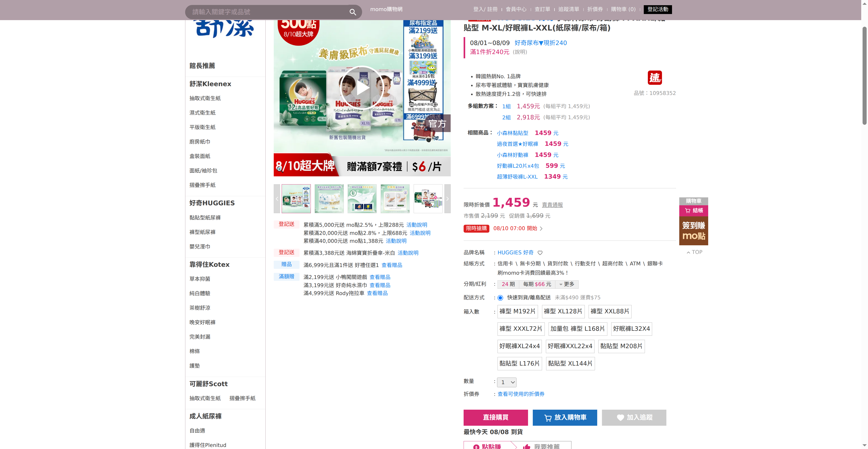Select the 加量包 褲型 L168片 option

coord(578,329)
